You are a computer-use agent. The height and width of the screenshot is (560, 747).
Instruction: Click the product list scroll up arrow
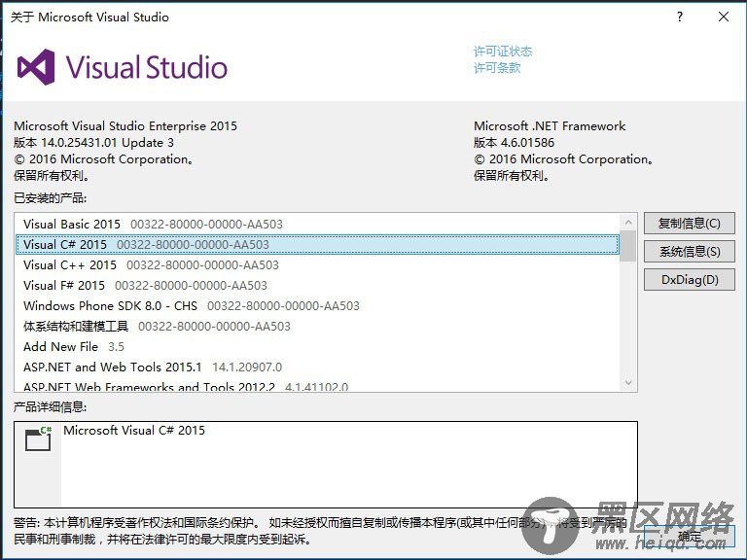pos(628,223)
